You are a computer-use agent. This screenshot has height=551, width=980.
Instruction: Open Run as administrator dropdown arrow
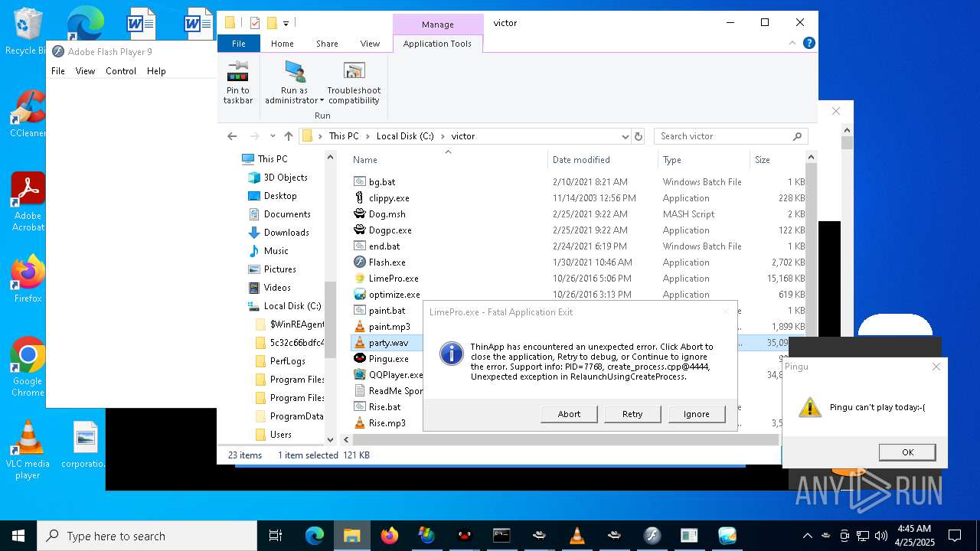[x=322, y=101]
